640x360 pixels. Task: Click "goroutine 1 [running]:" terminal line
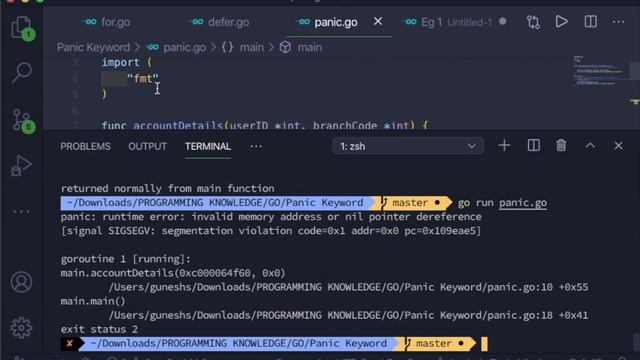click(x=126, y=259)
